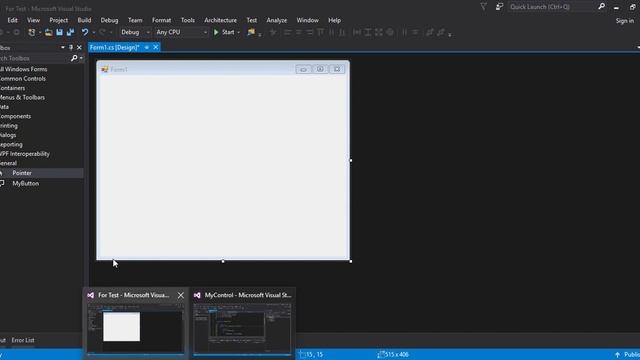Open the Any CPU platform dropdown

(182, 32)
